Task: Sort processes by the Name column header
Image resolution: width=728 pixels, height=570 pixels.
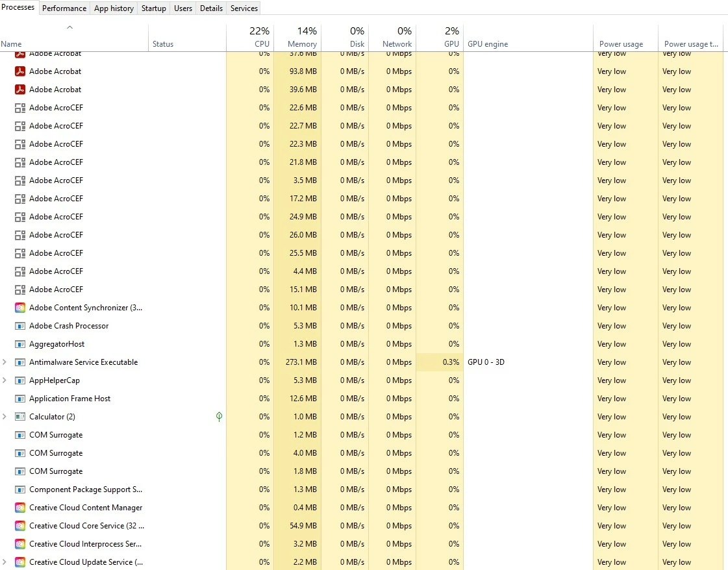Action: point(74,37)
